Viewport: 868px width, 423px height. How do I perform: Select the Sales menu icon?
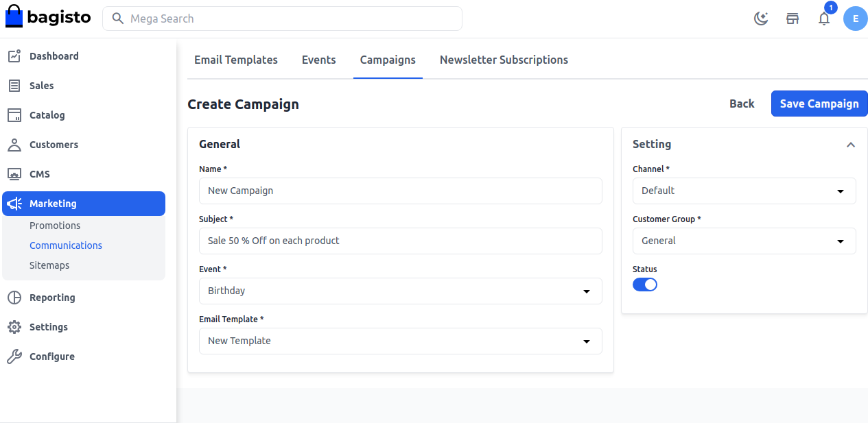pyautogui.click(x=14, y=85)
